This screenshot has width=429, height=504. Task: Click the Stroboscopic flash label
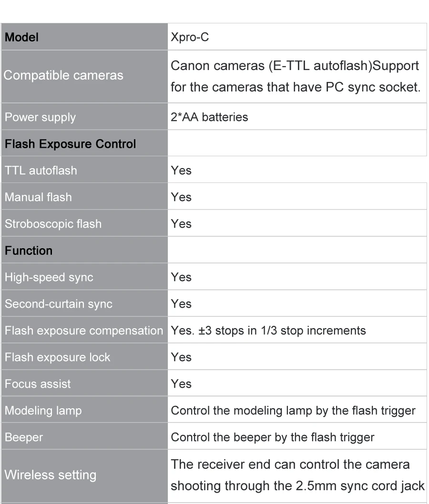click(53, 223)
